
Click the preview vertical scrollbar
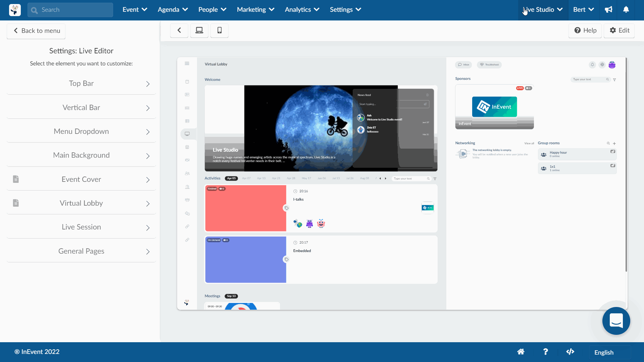point(626,164)
